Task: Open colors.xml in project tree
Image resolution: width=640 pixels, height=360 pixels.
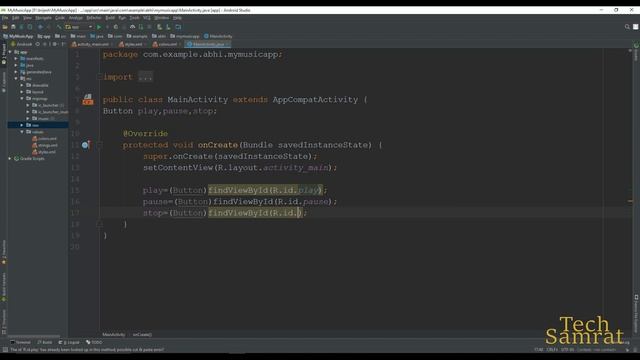Action: [44, 139]
